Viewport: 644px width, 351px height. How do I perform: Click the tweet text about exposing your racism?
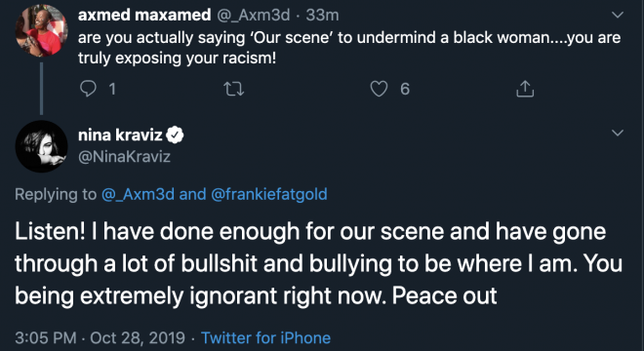coord(349,48)
